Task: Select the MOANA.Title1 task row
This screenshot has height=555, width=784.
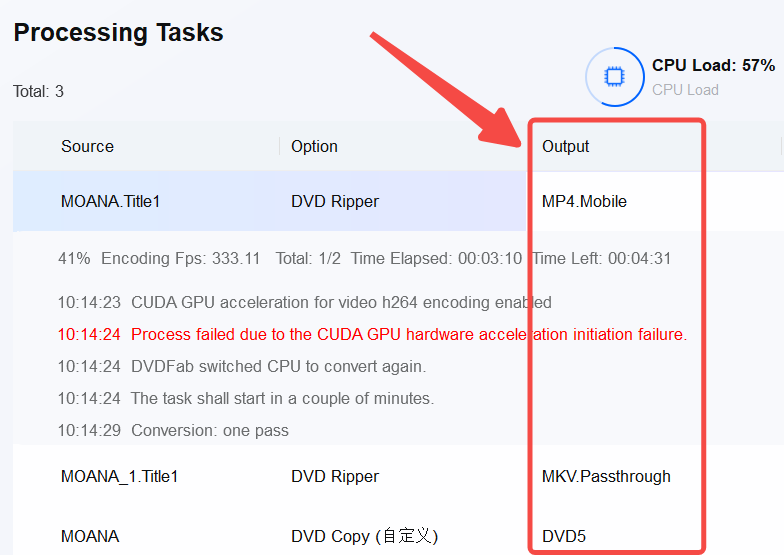Action: coord(110,201)
